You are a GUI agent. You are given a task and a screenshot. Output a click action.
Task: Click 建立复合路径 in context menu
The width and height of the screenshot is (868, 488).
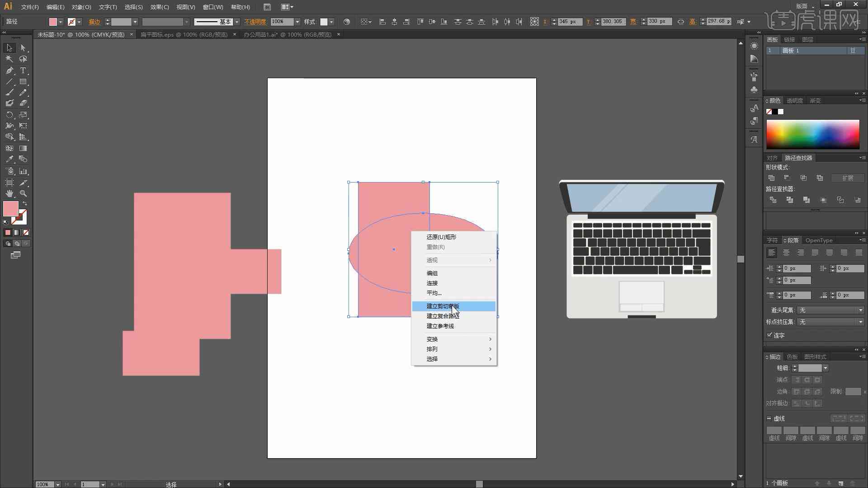443,316
